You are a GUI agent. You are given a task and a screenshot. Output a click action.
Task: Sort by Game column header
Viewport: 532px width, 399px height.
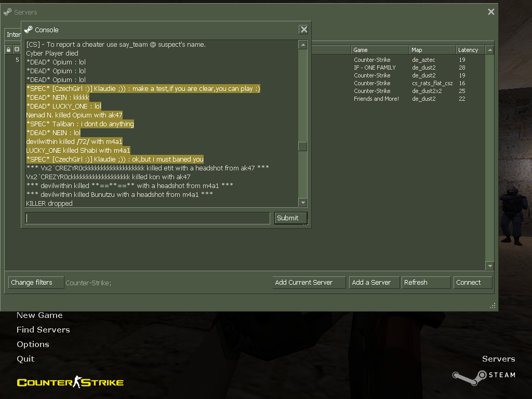click(380, 50)
